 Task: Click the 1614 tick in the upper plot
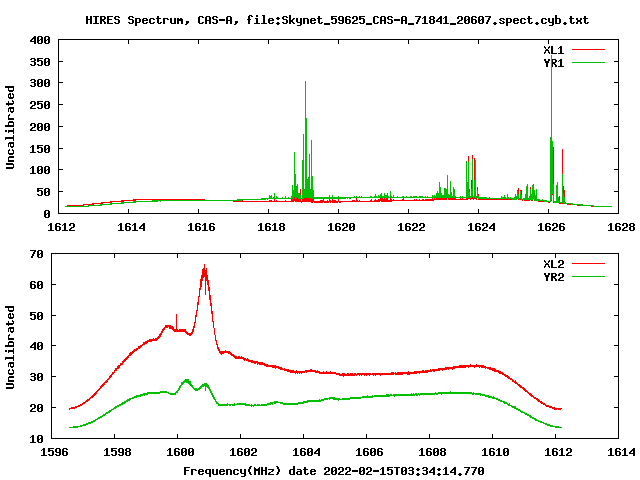(x=131, y=227)
